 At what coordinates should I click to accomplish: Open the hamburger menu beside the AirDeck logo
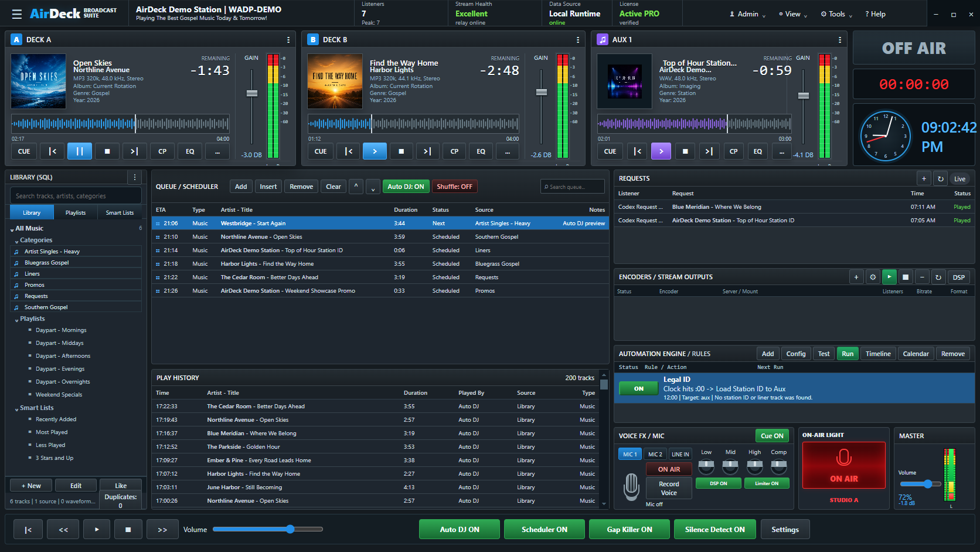coord(16,13)
